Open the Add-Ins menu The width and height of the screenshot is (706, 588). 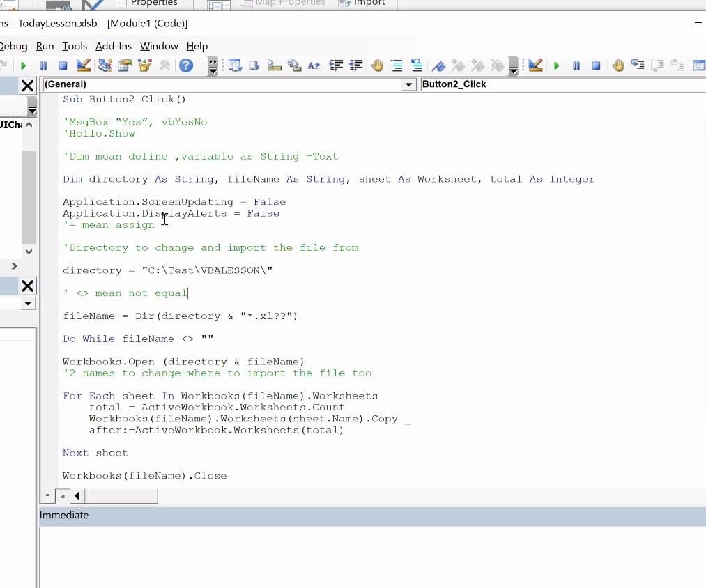tap(114, 46)
